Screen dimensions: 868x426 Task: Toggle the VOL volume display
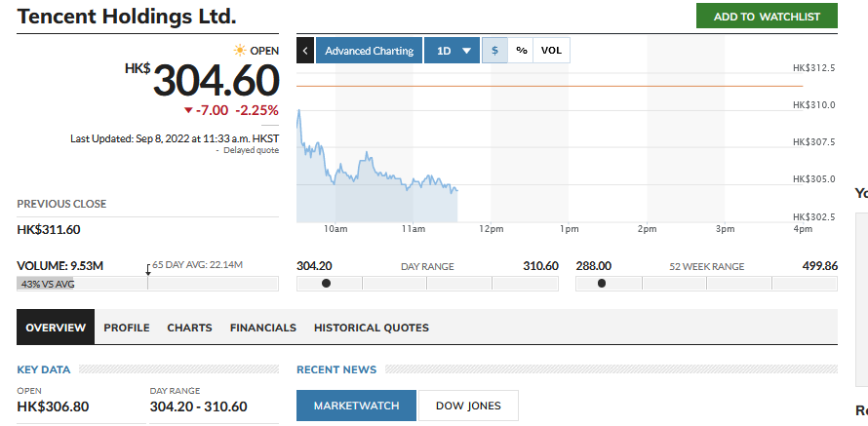click(551, 51)
